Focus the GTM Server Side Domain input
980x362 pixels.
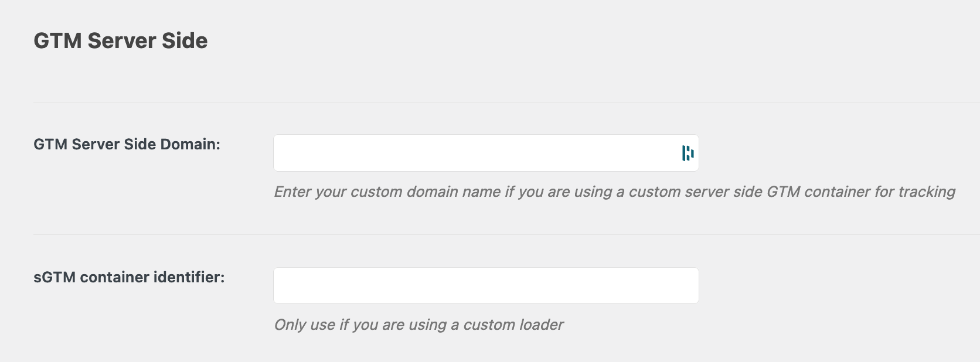(x=486, y=153)
